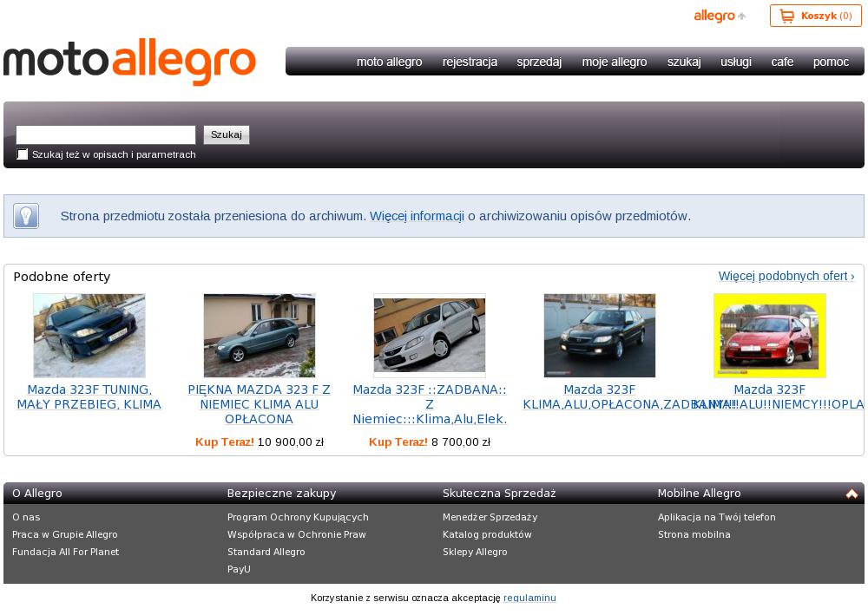The height and width of the screenshot is (615, 868).
Task: Open the 'sprzedaj' menu item
Action: [539, 62]
